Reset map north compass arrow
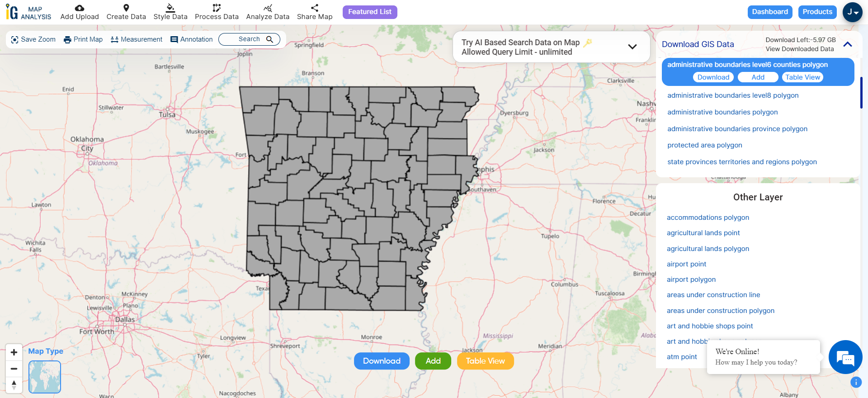868x398 pixels. coord(14,385)
